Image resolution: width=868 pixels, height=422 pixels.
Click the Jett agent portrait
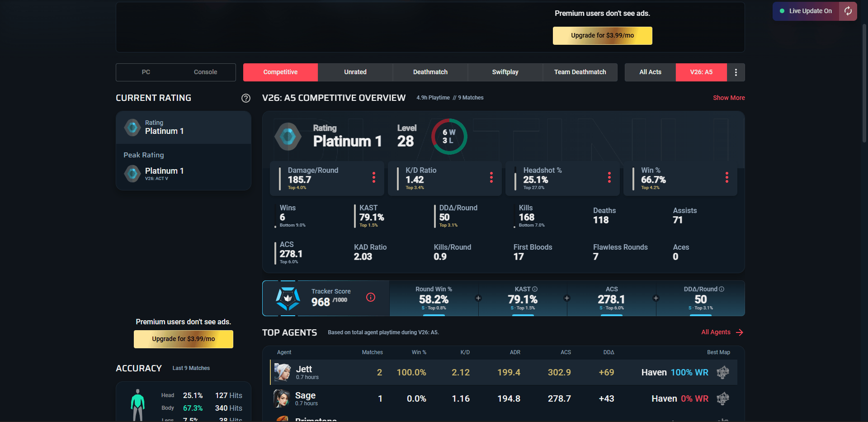coord(283,372)
